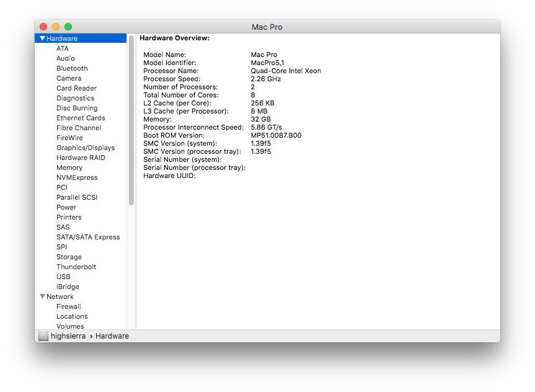Click the 8 MB L3 cache value
Screen dimensions: 535x392
(x=259, y=111)
